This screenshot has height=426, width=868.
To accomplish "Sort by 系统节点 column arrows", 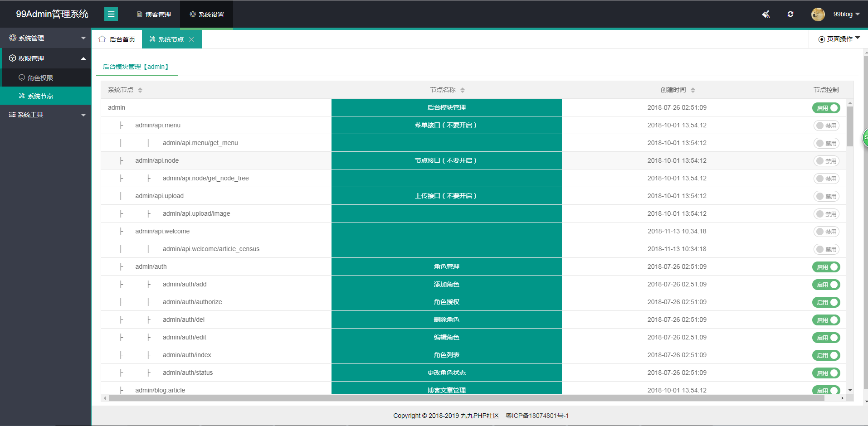I will pos(140,90).
